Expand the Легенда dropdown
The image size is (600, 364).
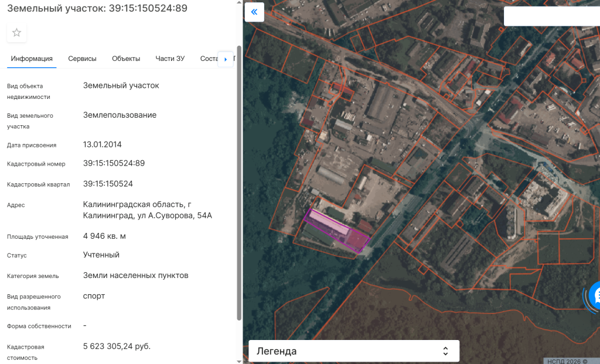(x=354, y=351)
